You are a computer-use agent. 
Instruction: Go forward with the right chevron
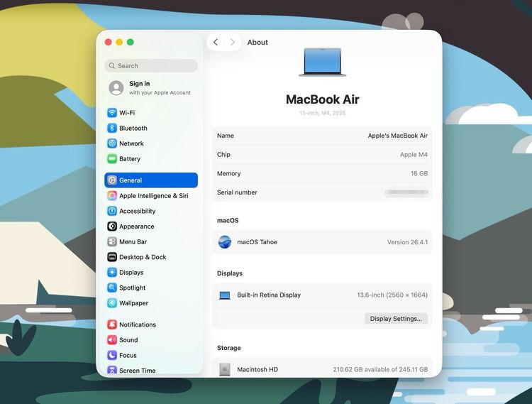tap(233, 42)
